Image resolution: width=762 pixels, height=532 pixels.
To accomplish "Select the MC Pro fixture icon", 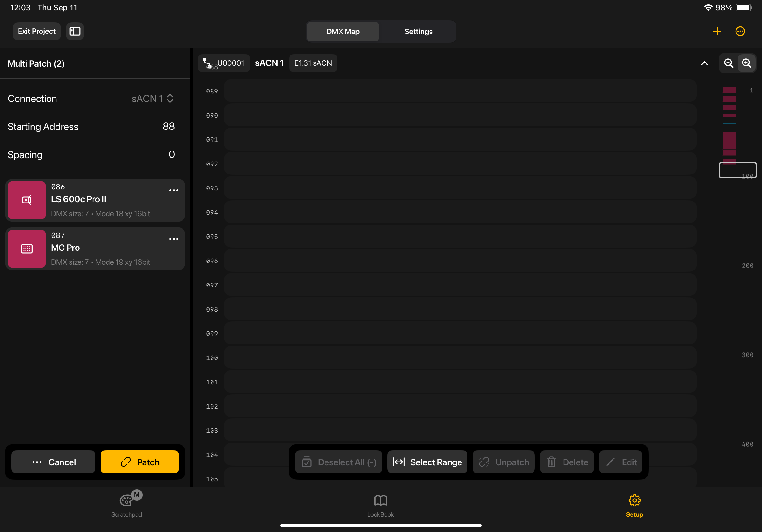I will [27, 249].
